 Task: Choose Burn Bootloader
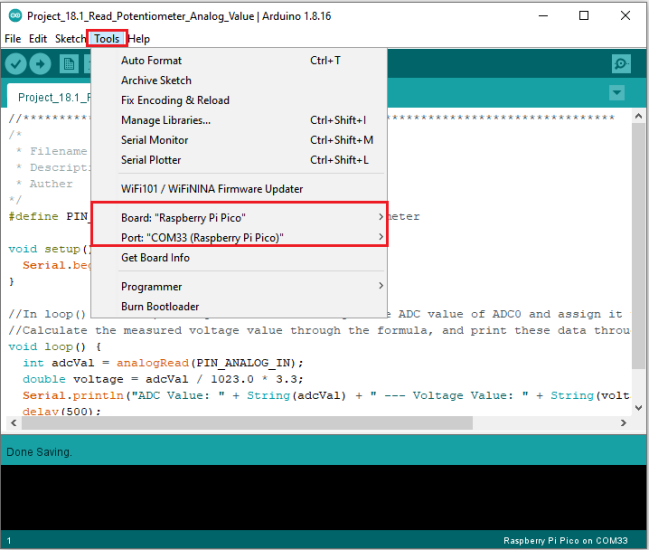coord(239,306)
